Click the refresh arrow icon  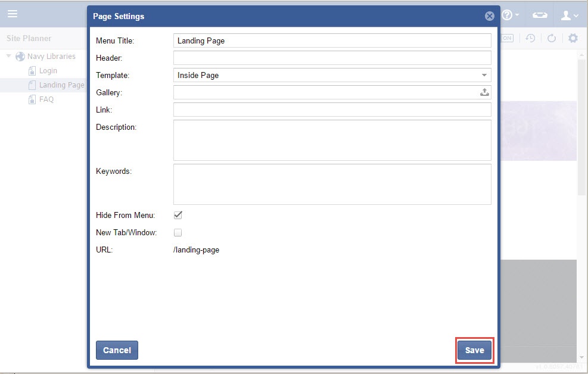click(x=552, y=38)
